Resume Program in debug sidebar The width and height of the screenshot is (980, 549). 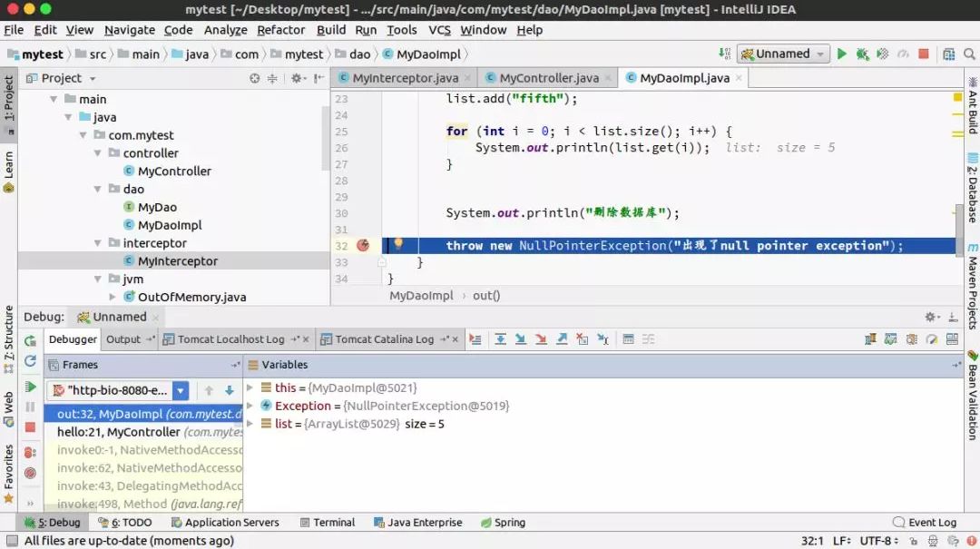[x=30, y=387]
